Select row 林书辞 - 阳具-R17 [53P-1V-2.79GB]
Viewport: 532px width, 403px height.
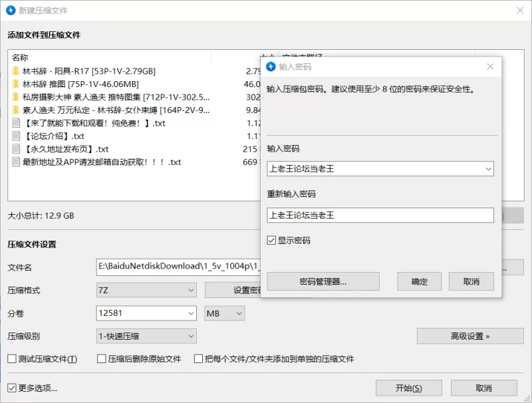point(89,71)
